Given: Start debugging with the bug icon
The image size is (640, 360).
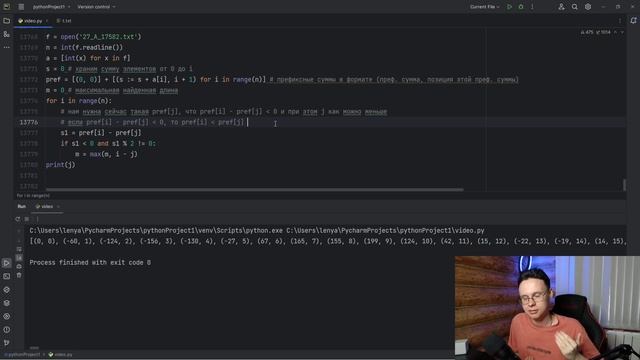Looking at the screenshot, I should (x=521, y=7).
